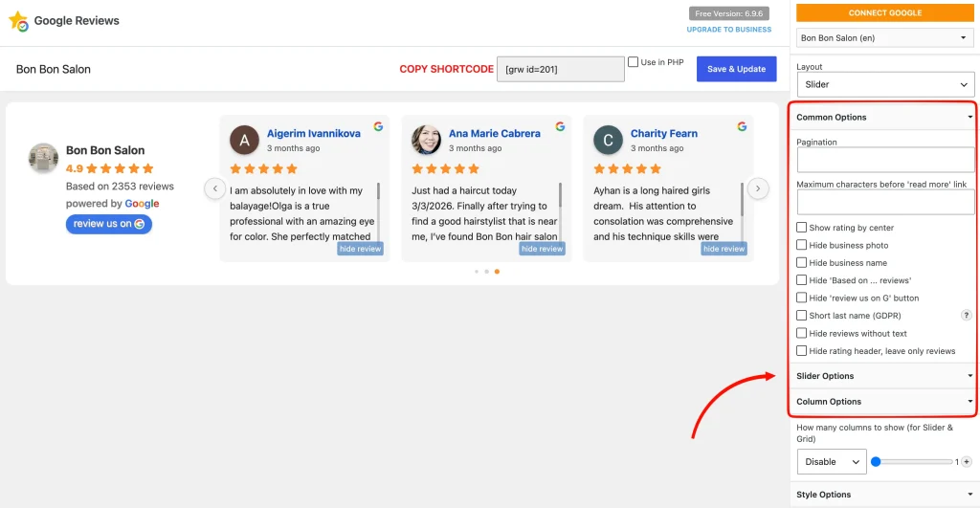
Task: Select the first slider pagination dot
Action: tap(477, 272)
